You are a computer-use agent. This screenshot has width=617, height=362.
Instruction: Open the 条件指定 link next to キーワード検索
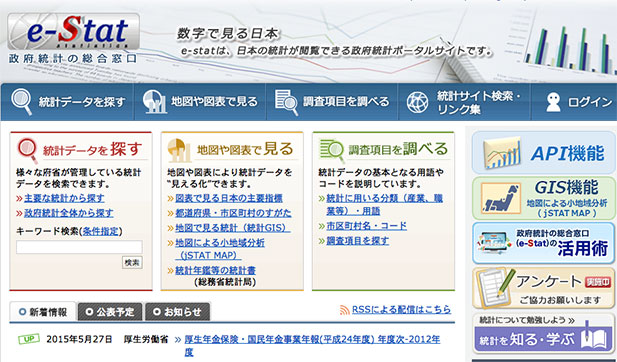pos(101,231)
